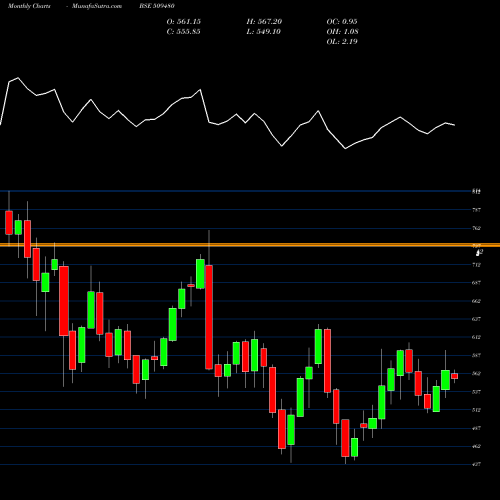The width and height of the screenshot is (500, 500).
Task: Click the 662 price axis label
Action: [x=477, y=301]
